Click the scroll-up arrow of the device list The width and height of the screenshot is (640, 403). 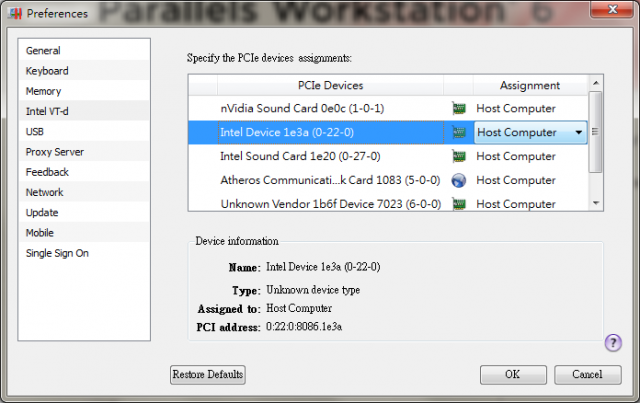596,83
